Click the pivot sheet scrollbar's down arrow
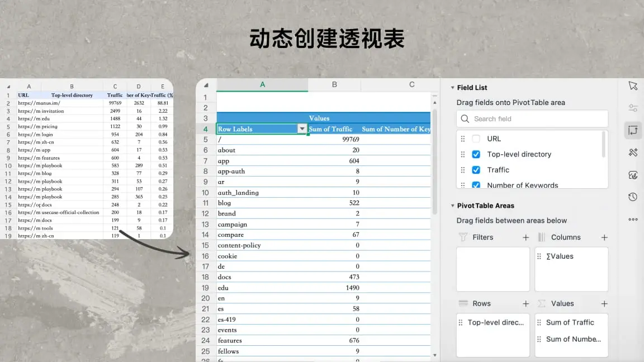Screen dimensions: 644x362 click(434, 355)
